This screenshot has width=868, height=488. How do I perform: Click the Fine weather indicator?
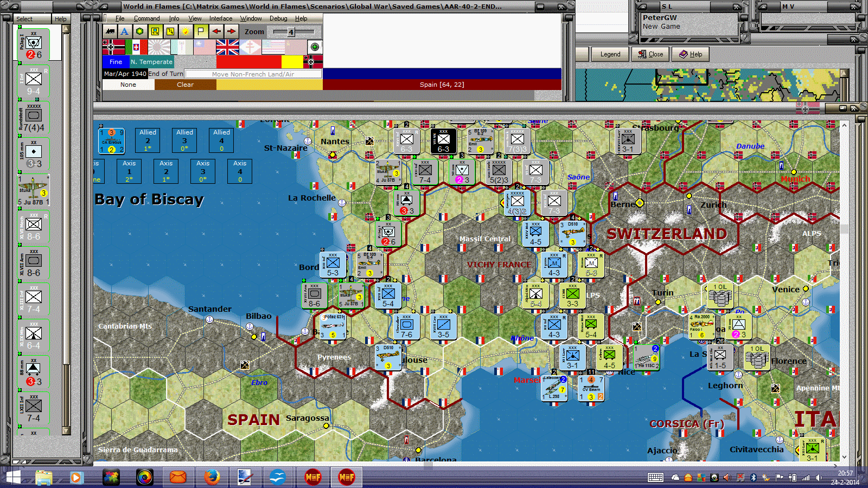click(x=116, y=62)
